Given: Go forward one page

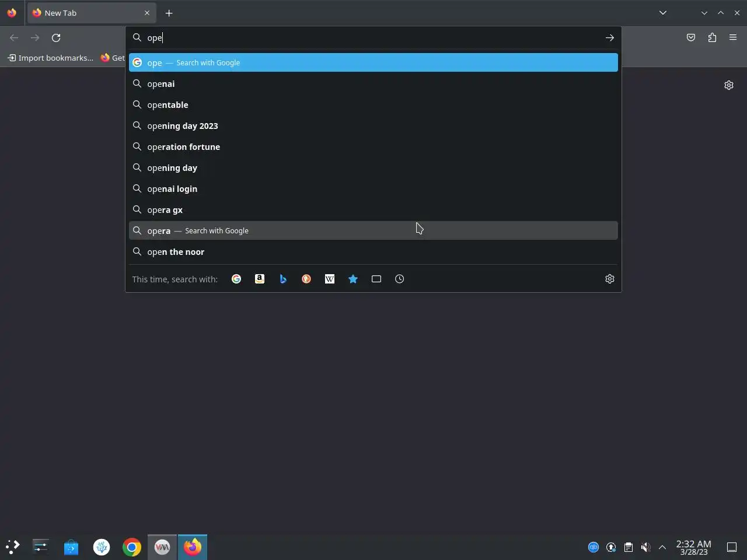Looking at the screenshot, I should click(x=35, y=37).
